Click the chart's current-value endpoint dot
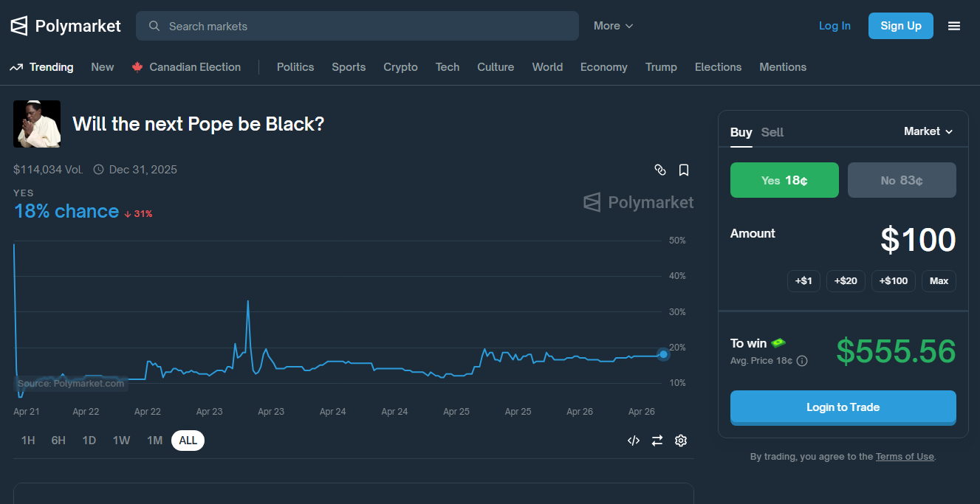 click(663, 355)
